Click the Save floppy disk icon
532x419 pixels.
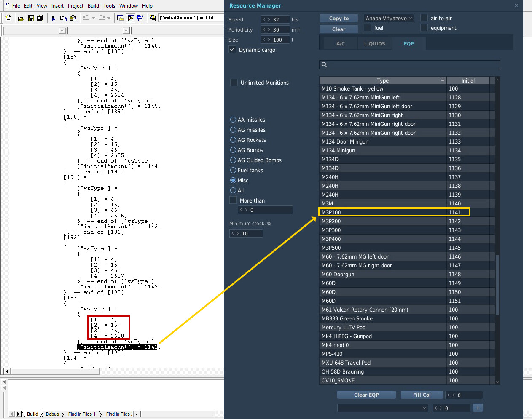(31, 18)
